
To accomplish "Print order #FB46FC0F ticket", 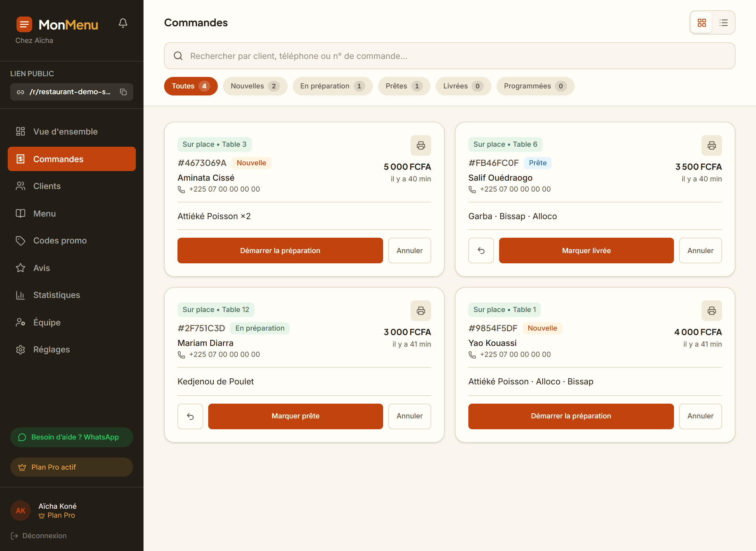I will [x=711, y=145].
